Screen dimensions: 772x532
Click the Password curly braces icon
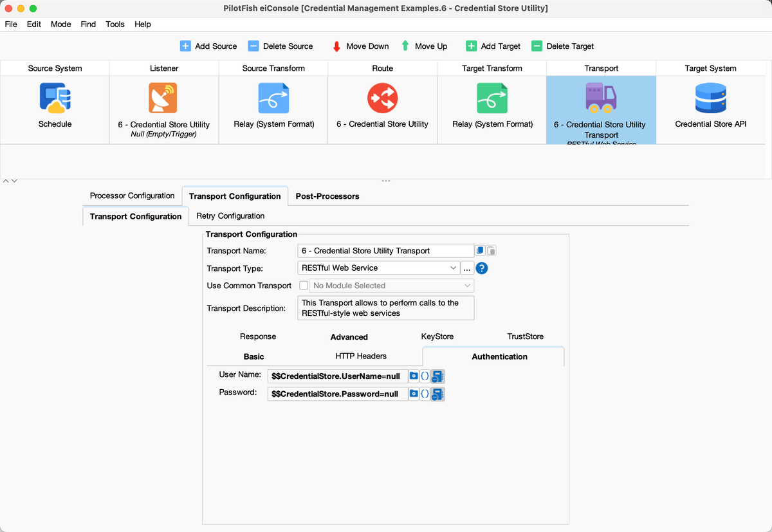tap(425, 394)
